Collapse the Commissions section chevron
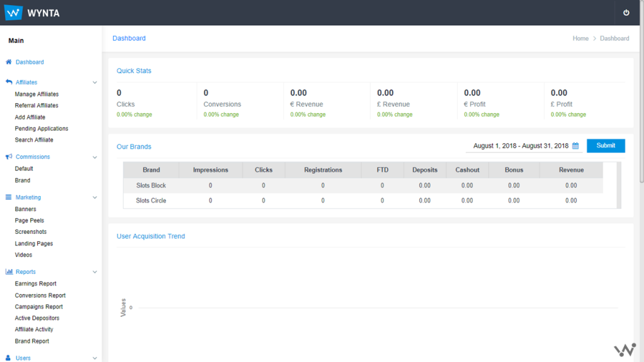 pos(95,157)
